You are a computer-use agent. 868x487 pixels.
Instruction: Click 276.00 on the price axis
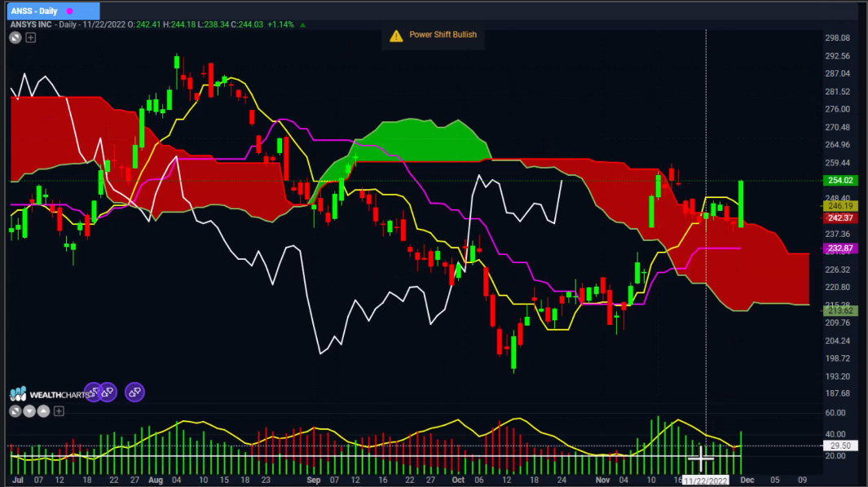tap(837, 109)
